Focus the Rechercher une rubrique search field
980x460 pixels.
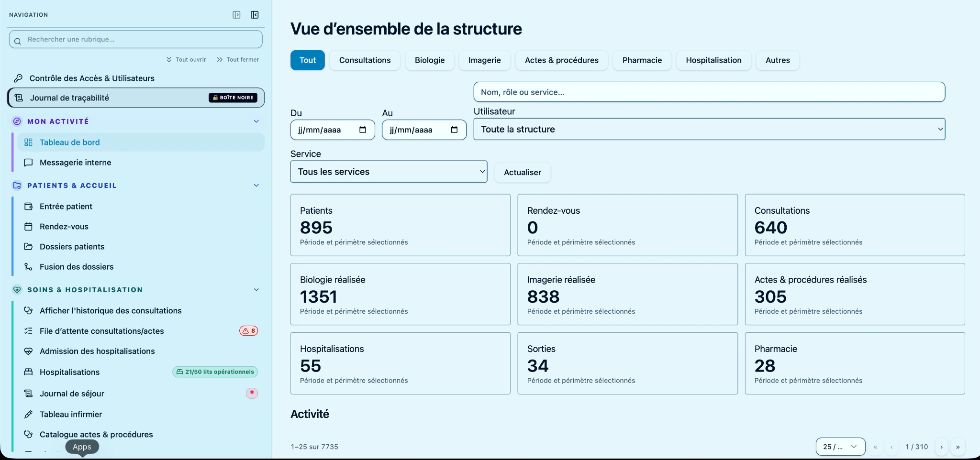click(136, 39)
